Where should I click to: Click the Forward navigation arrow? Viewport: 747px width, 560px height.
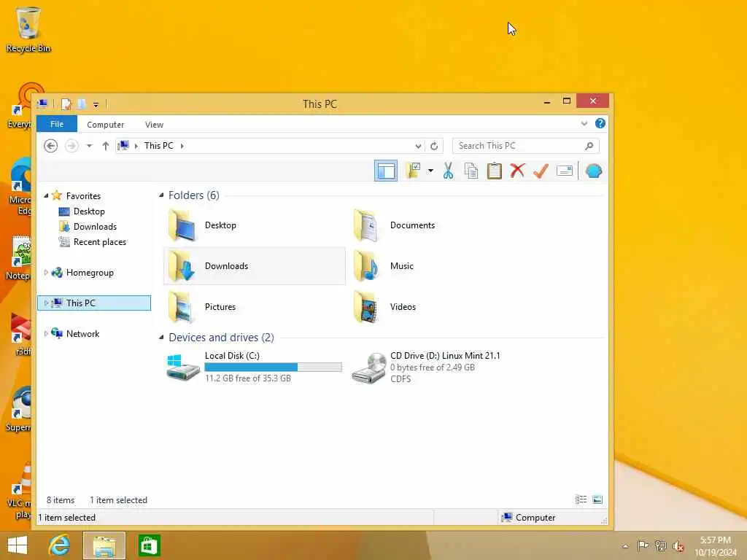point(71,146)
